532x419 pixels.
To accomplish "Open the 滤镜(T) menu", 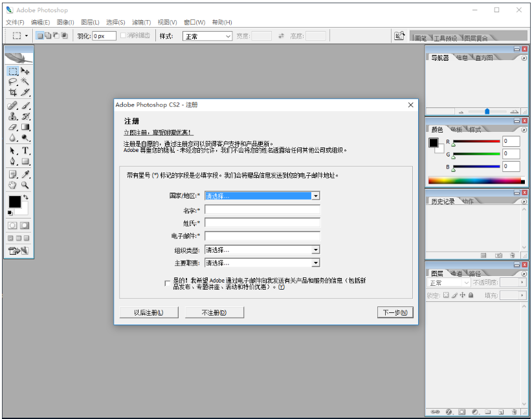I will [142, 23].
